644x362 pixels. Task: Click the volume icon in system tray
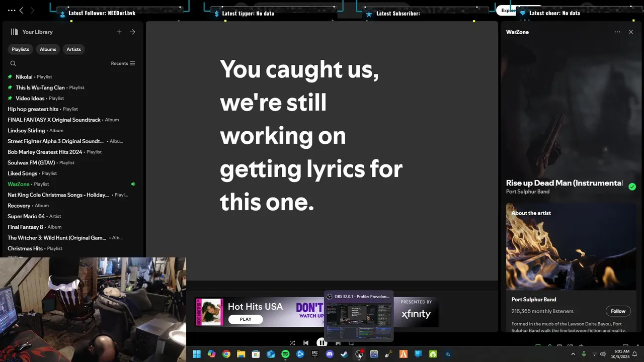(x=603, y=354)
